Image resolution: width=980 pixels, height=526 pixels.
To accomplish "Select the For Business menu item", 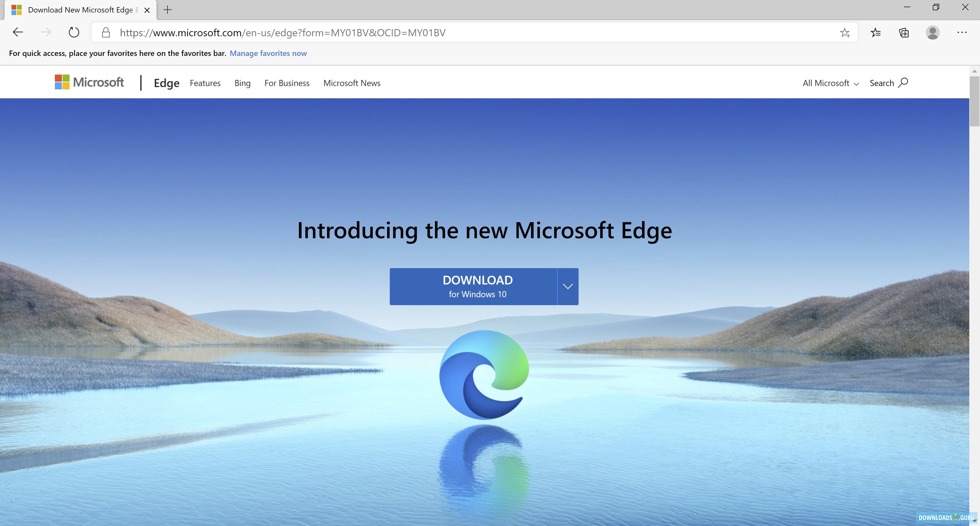I will coord(287,83).
